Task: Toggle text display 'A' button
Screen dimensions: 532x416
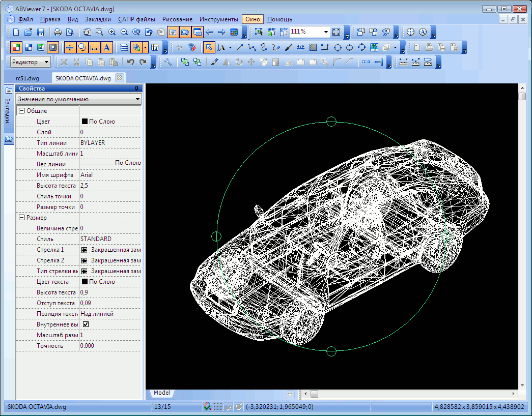Action: click(x=106, y=47)
